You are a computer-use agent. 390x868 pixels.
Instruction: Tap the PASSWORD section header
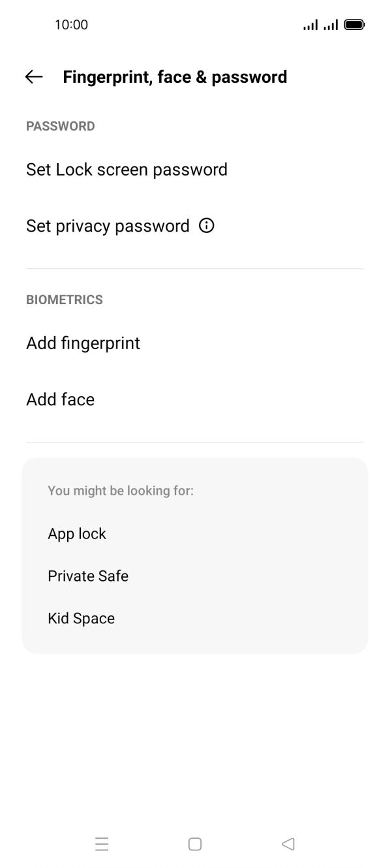[60, 126]
